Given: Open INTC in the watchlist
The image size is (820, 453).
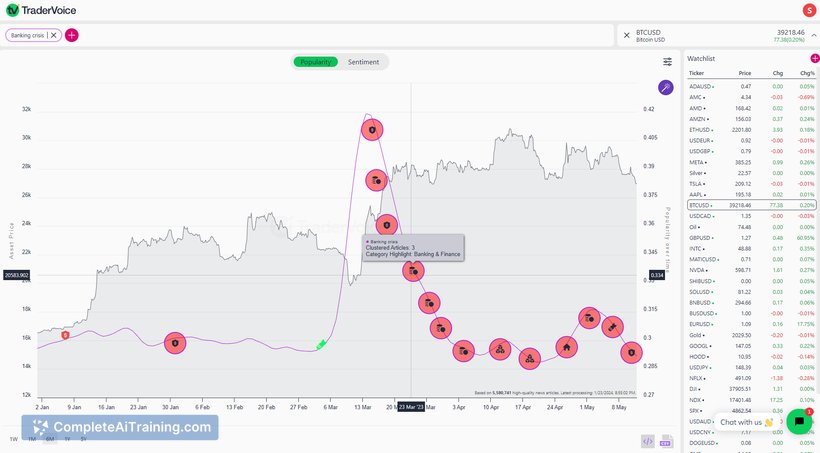Looking at the screenshot, I should tap(751, 248).
